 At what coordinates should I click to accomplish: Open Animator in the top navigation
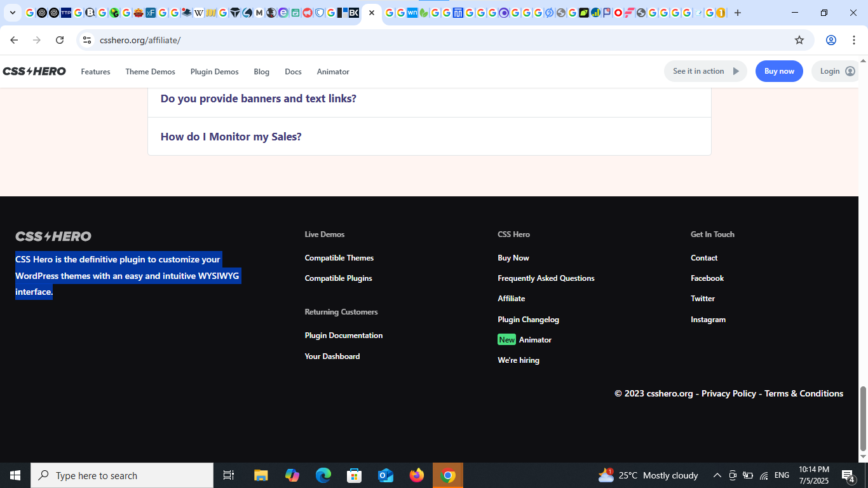[333, 72]
